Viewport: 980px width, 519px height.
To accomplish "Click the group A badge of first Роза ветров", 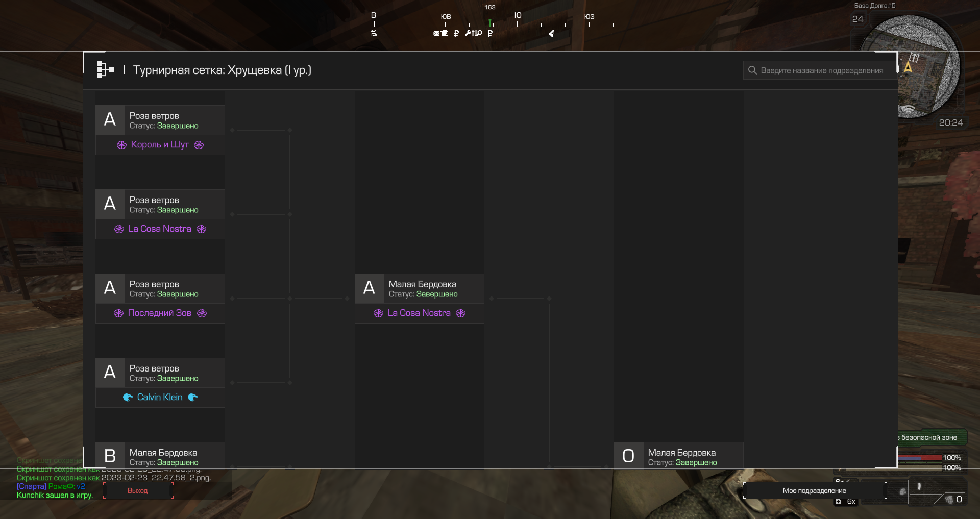I will click(110, 120).
